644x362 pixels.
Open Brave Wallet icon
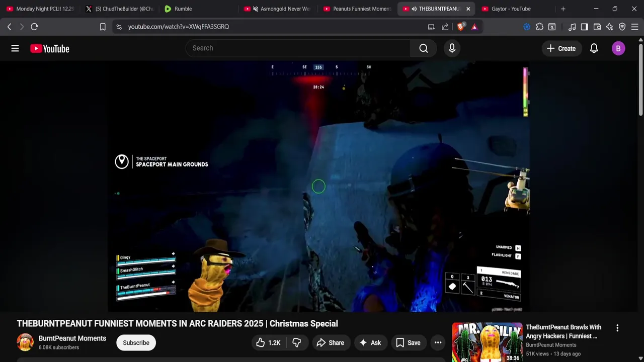pos(597,27)
